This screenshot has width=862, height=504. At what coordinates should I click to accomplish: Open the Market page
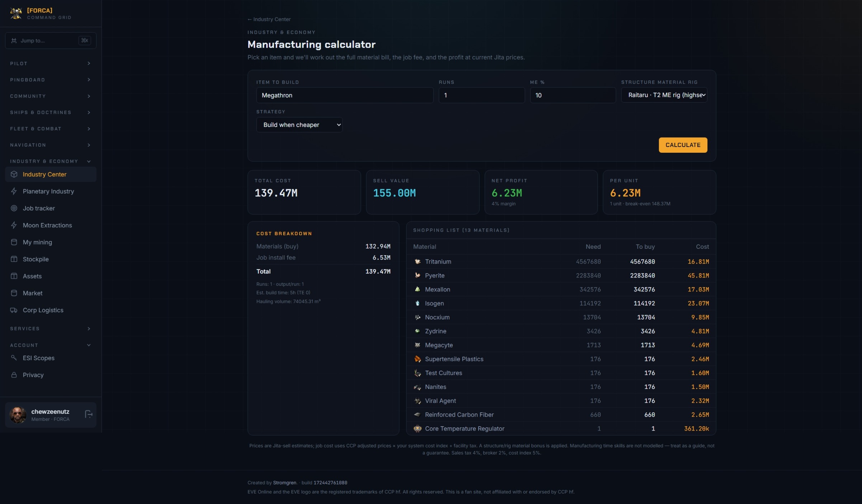pos(51,293)
